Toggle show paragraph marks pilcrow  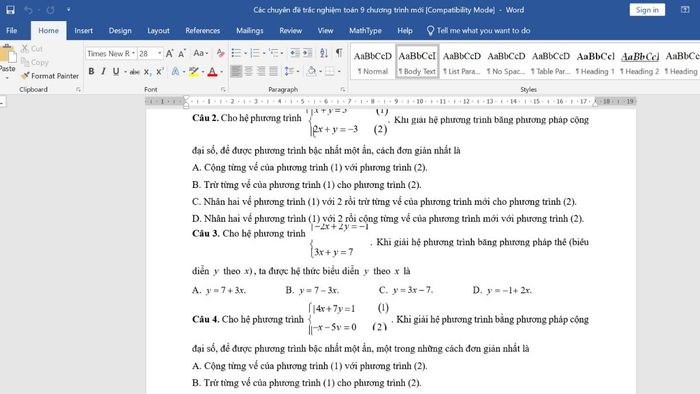[x=339, y=54]
